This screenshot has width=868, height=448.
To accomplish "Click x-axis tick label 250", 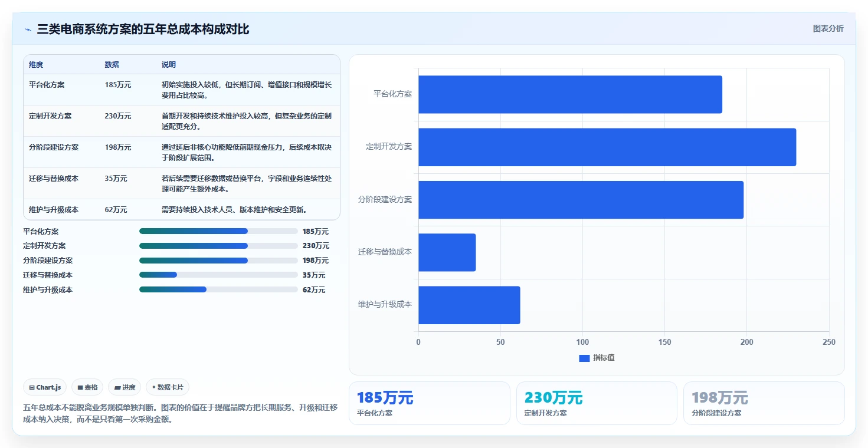I will point(829,342).
